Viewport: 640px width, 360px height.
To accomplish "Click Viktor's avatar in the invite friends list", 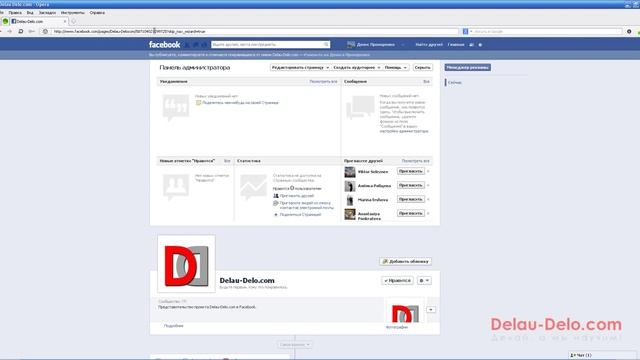I will click(350, 172).
